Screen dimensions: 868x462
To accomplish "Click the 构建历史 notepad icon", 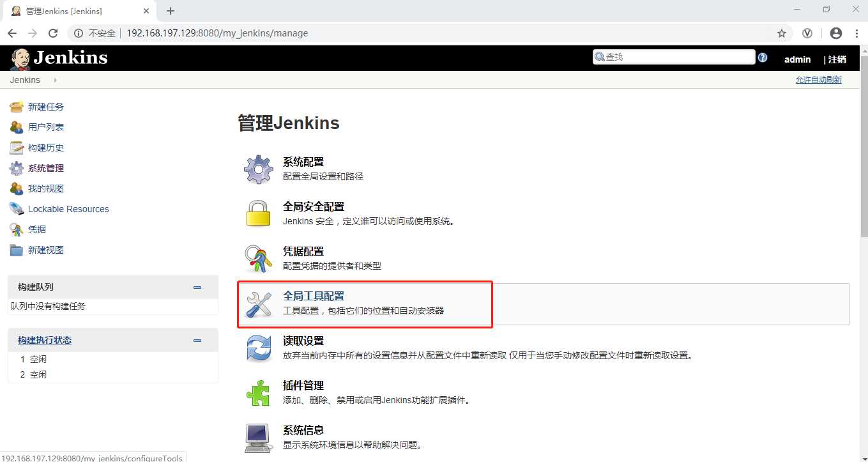I will 17,148.
